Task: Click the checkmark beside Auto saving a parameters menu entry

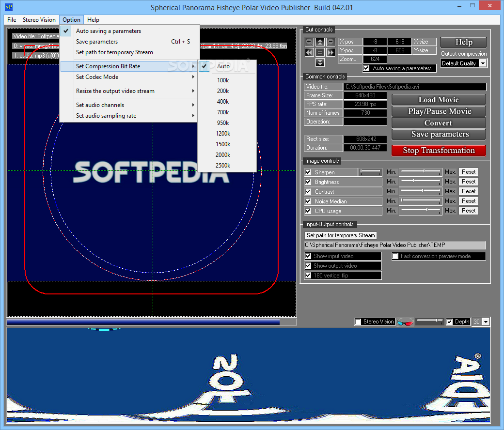Action: [66, 31]
